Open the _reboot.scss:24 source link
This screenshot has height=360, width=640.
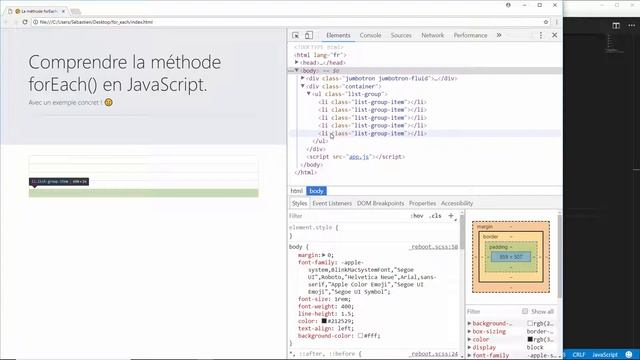click(434, 354)
